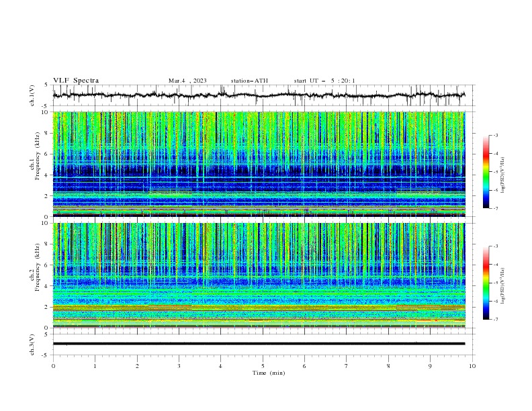Click the "2" frequency tick of ch.2 spectrogram

point(48,307)
